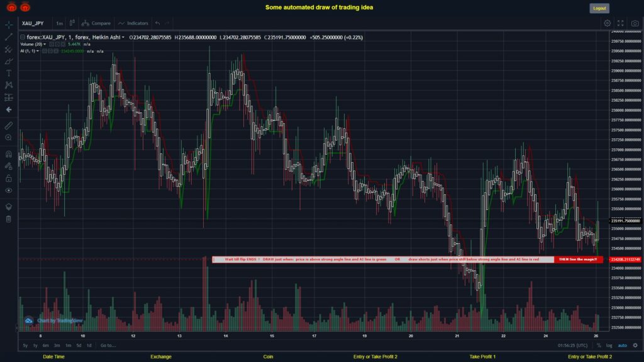Click the Compare symbols button
This screenshot has height=362, width=644.
tap(96, 23)
